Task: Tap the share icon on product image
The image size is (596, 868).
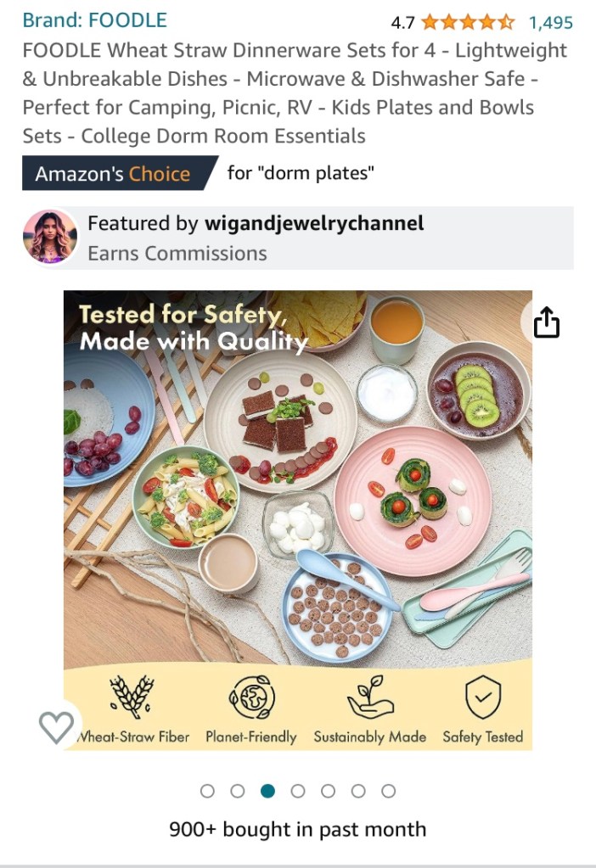Action: (546, 322)
